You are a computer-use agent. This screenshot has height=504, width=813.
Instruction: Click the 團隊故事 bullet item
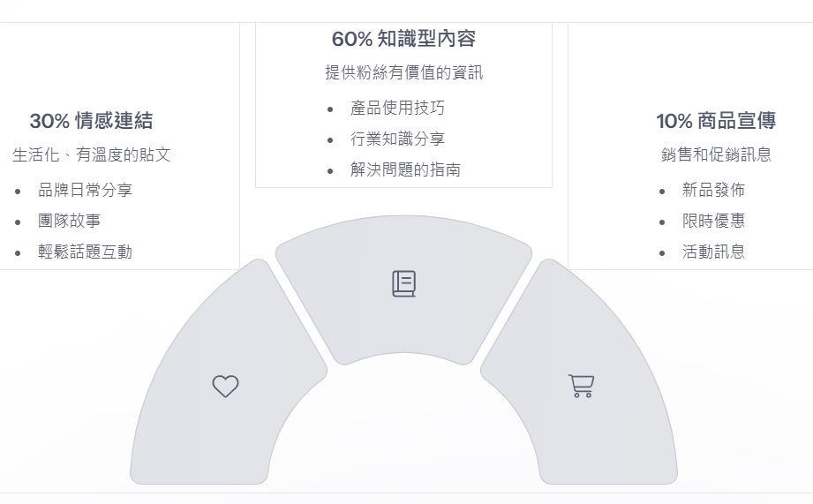coord(70,221)
